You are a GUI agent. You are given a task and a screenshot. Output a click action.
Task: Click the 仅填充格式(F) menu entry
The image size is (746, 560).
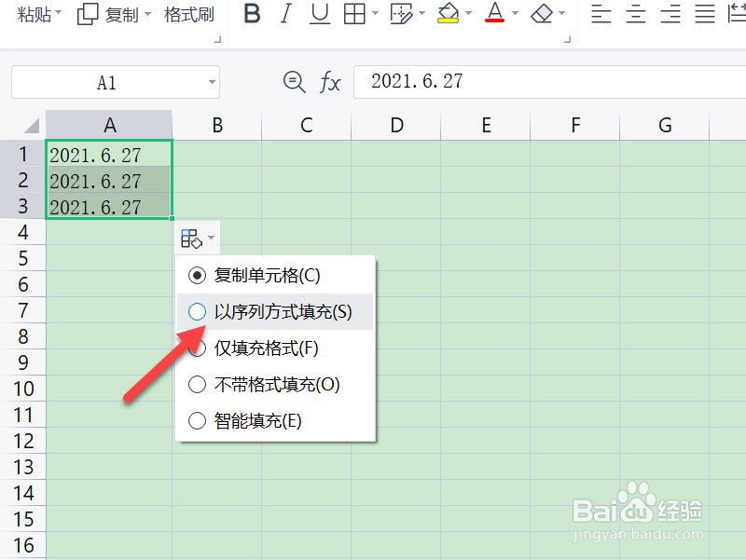(x=275, y=348)
